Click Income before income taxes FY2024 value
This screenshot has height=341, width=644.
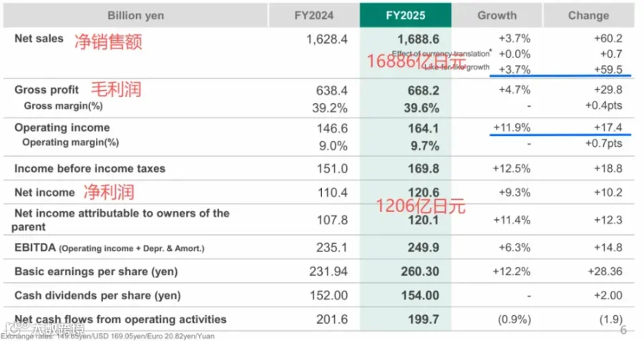pyautogui.click(x=332, y=168)
